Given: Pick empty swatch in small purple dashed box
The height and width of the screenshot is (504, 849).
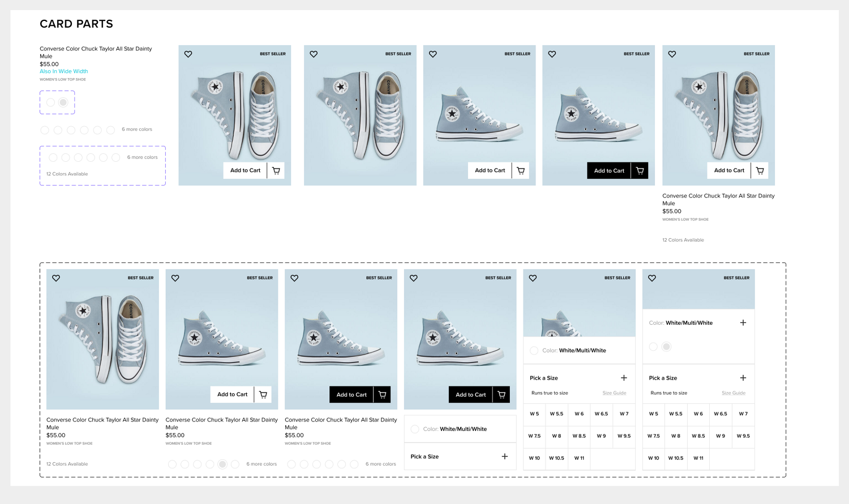Looking at the screenshot, I should [51, 102].
